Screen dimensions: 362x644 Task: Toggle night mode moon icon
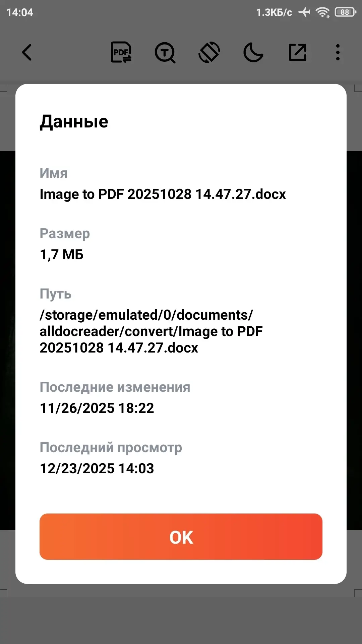click(253, 53)
